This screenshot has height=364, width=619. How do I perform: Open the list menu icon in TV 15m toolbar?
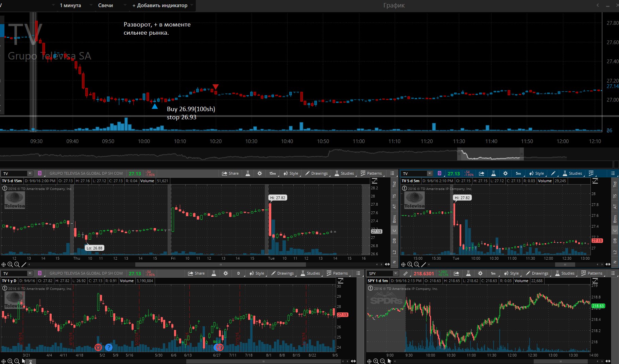click(x=392, y=173)
